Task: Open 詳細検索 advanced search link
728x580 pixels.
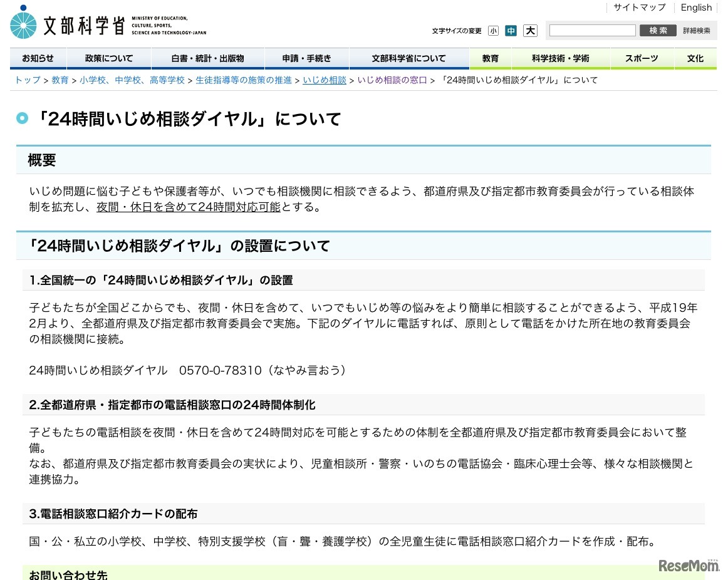Action: point(697,31)
